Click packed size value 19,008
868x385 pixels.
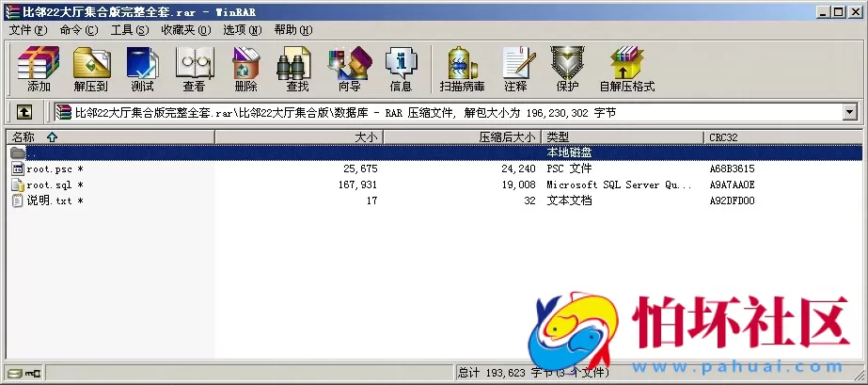tap(519, 185)
